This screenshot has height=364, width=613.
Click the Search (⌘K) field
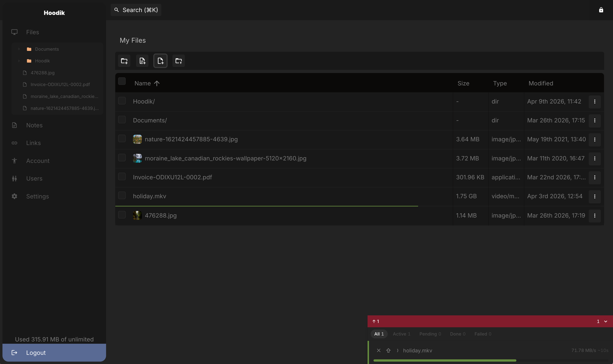[136, 10]
